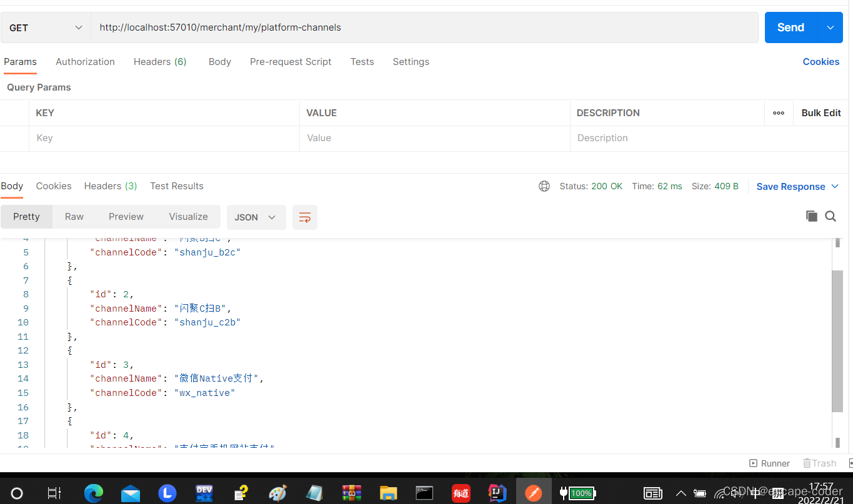
Task: Click the Bulk Edit button
Action: pos(821,113)
